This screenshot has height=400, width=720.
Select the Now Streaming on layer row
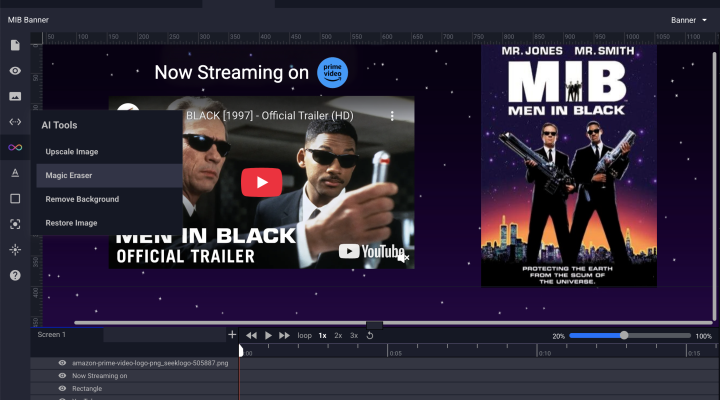click(x=135, y=376)
